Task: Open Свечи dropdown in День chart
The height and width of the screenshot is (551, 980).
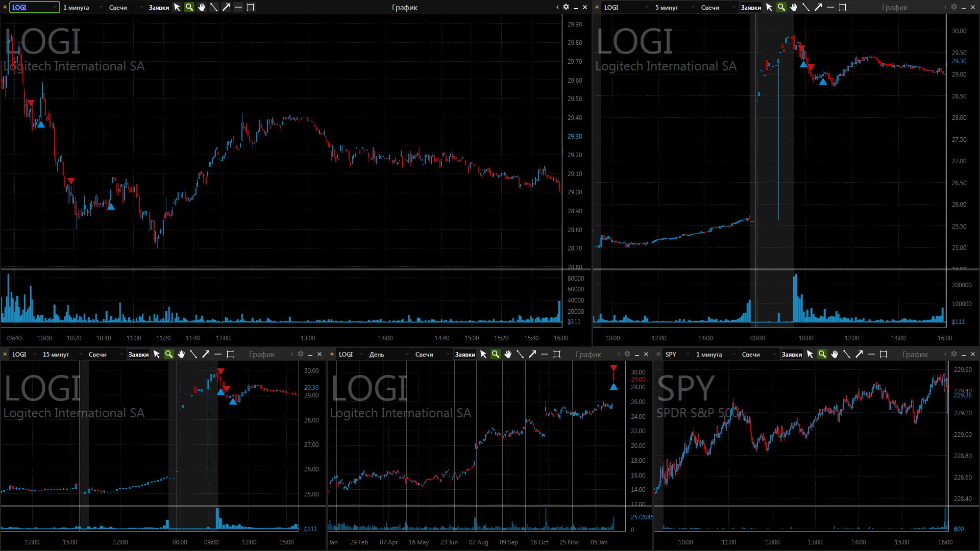Action: tap(431, 355)
